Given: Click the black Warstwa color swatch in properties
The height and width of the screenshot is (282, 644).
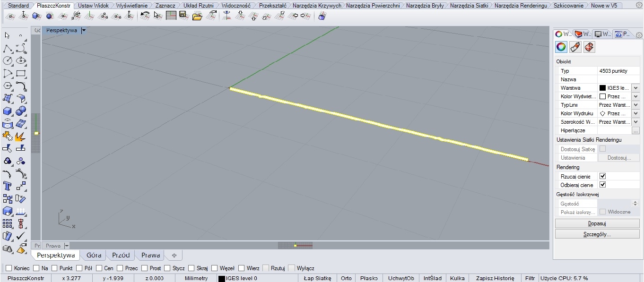Looking at the screenshot, I should (602, 88).
